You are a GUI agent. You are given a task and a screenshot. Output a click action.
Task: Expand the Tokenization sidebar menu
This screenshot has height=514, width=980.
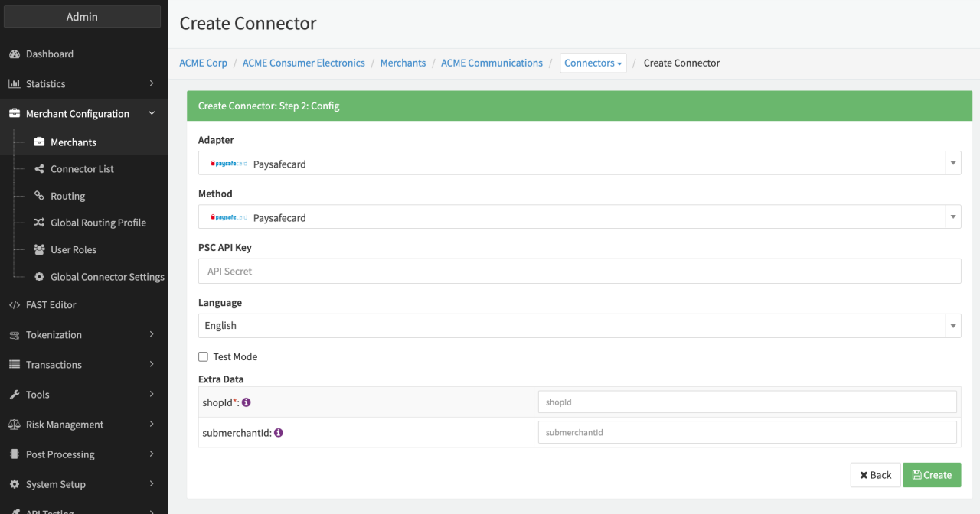pyautogui.click(x=83, y=335)
